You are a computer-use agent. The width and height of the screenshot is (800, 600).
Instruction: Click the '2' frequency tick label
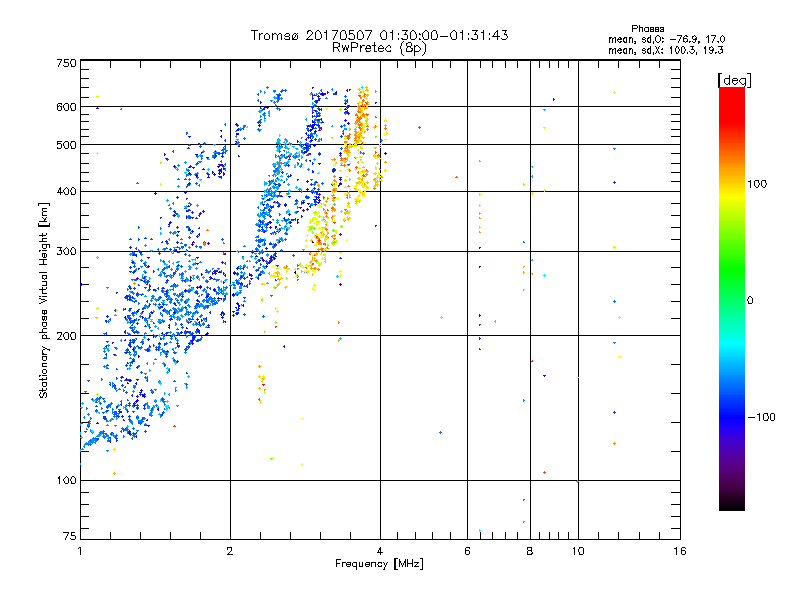230,551
